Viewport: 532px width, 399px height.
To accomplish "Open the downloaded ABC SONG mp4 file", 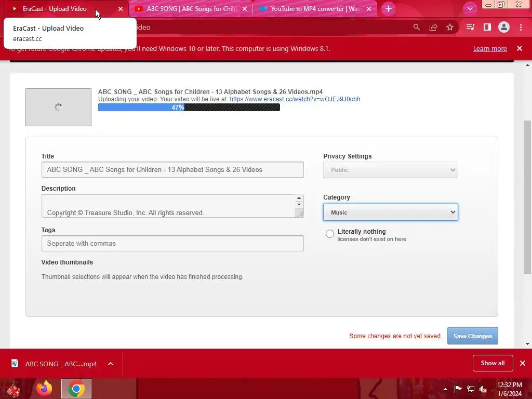I will pos(54,364).
